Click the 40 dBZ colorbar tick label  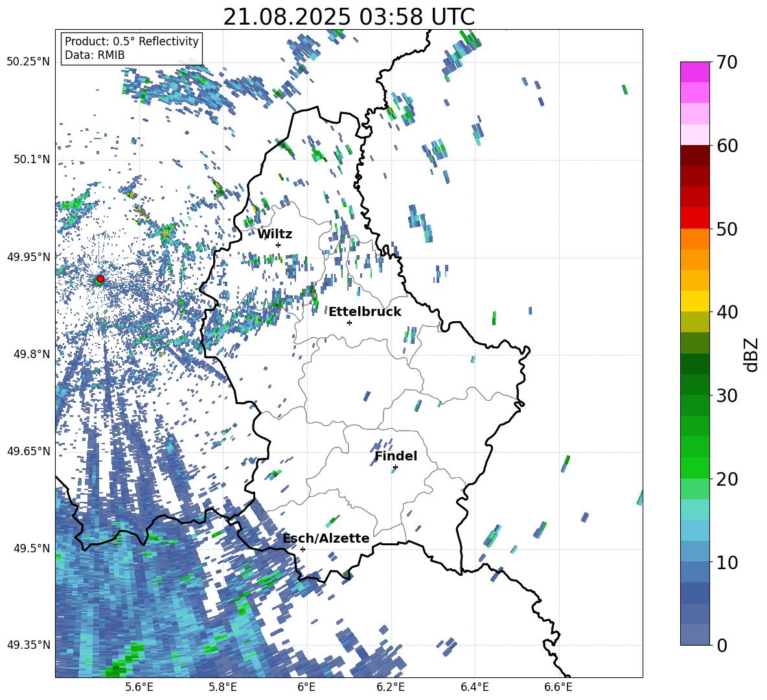726,312
